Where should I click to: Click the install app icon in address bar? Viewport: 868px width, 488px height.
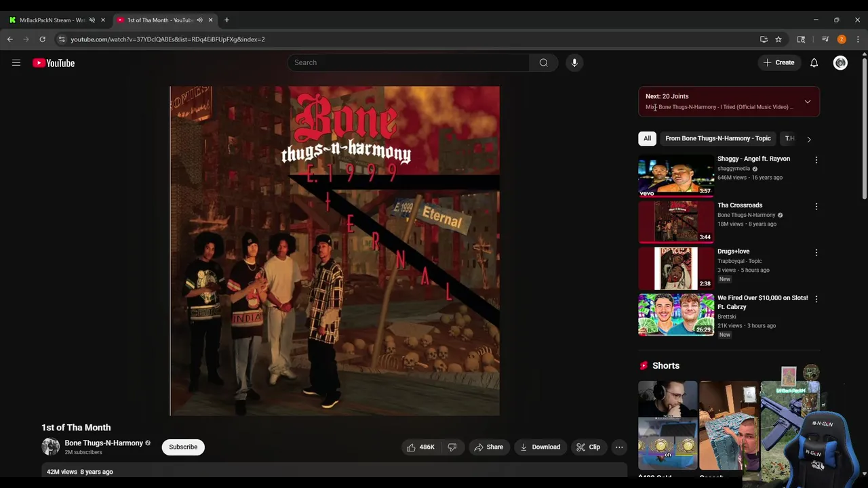click(x=764, y=39)
